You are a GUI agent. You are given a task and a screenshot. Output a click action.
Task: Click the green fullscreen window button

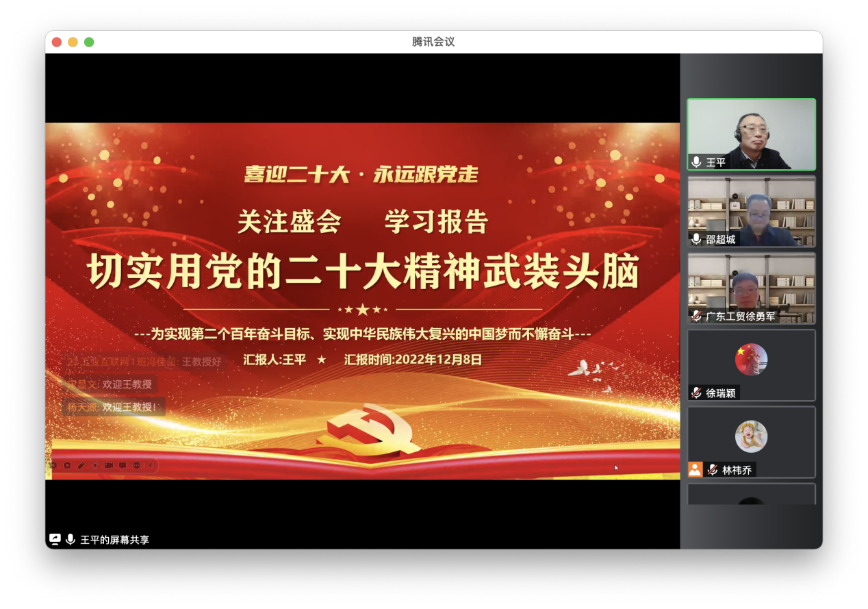tap(89, 42)
